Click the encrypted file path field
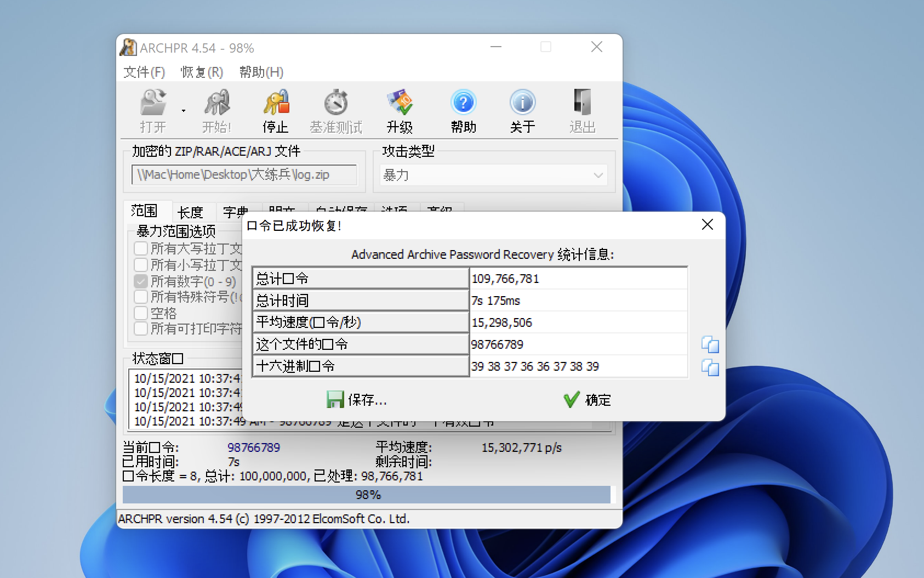The height and width of the screenshot is (578, 924). 244,175
